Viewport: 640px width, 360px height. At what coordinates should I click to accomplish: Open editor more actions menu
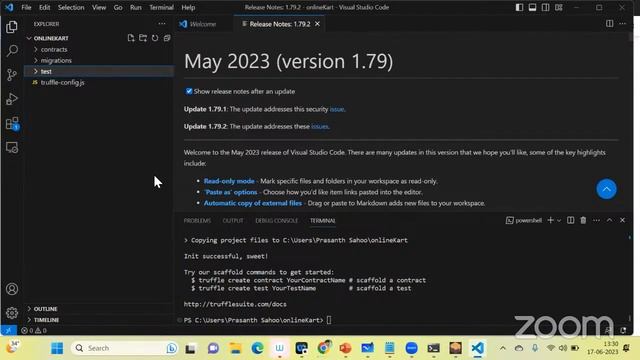coord(622,24)
